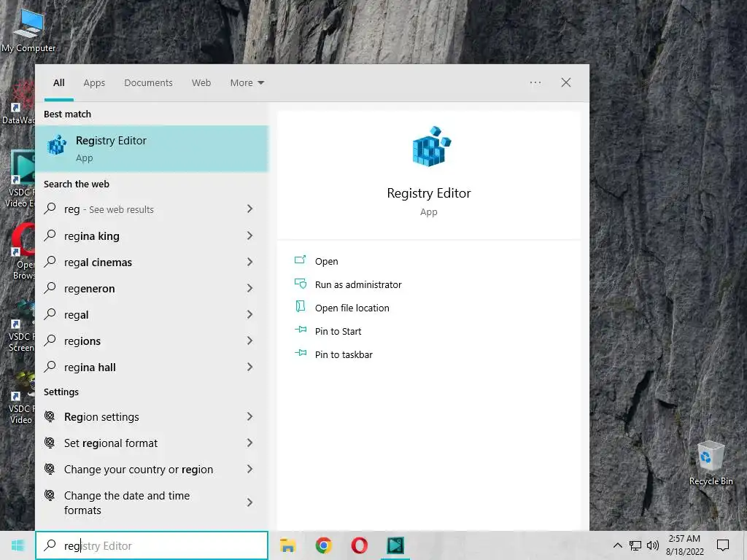Launch Google Chrome from the taskbar
747x560 pixels.
[x=323, y=545]
